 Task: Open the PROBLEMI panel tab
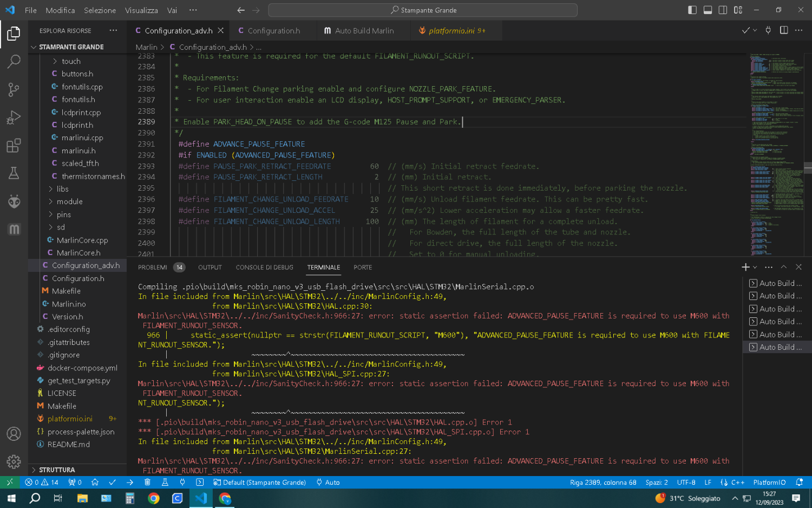click(153, 268)
